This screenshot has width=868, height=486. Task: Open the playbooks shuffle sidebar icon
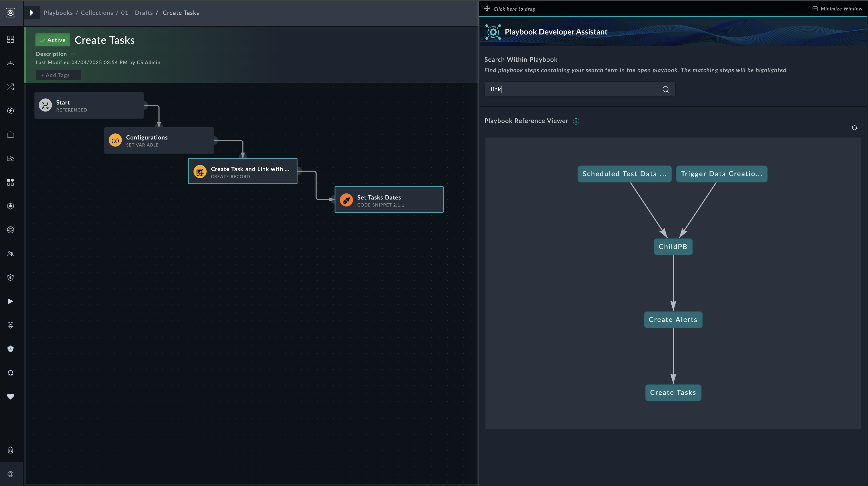click(10, 87)
